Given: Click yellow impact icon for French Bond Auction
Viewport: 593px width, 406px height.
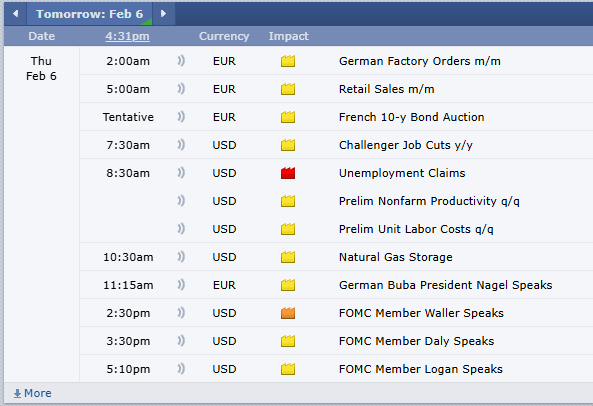Looking at the screenshot, I should click(x=288, y=117).
